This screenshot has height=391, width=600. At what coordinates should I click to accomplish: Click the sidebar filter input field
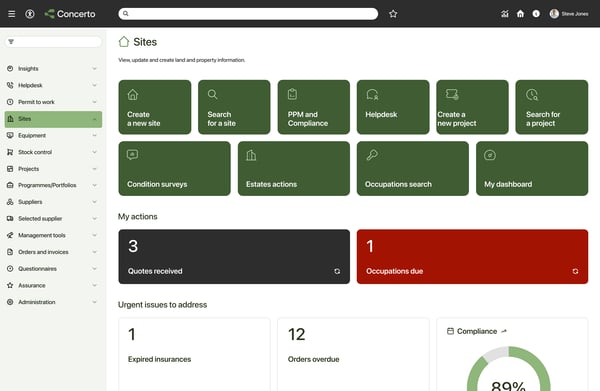[x=53, y=42]
